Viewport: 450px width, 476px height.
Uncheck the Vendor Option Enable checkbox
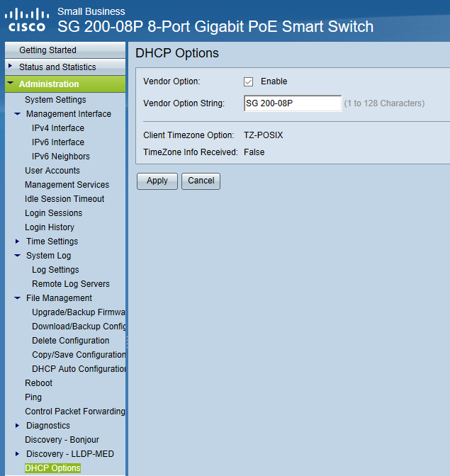click(x=249, y=81)
